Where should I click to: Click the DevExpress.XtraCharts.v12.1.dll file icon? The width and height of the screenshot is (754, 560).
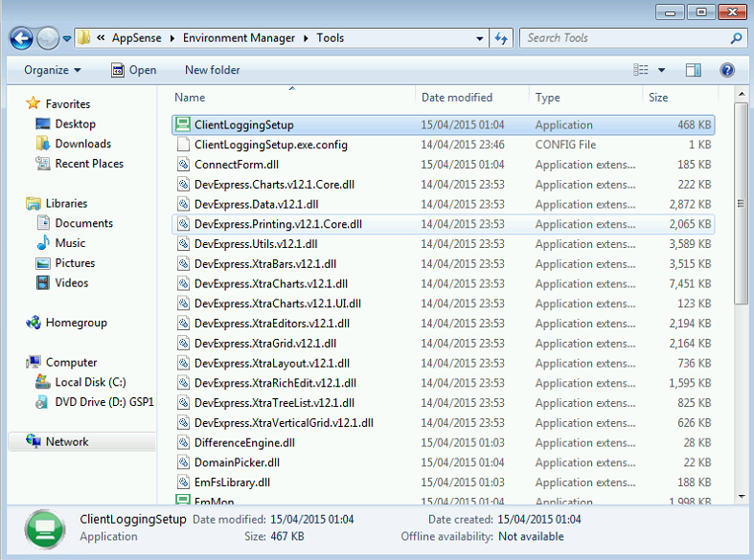click(x=183, y=284)
